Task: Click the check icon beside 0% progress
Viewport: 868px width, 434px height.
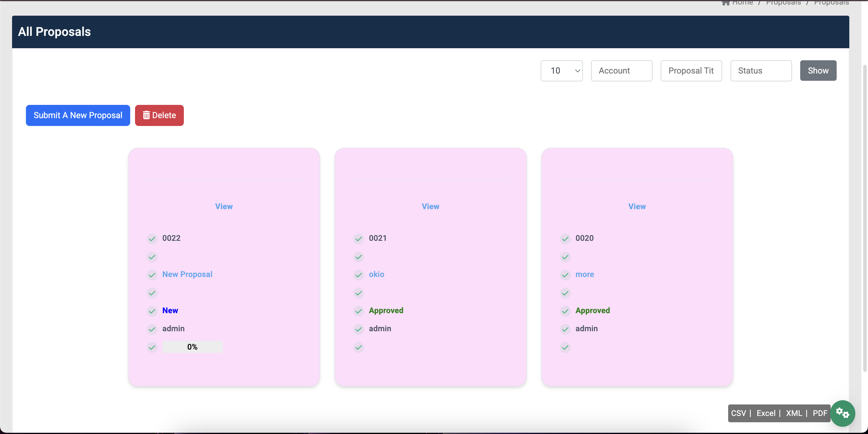Action: pos(152,347)
